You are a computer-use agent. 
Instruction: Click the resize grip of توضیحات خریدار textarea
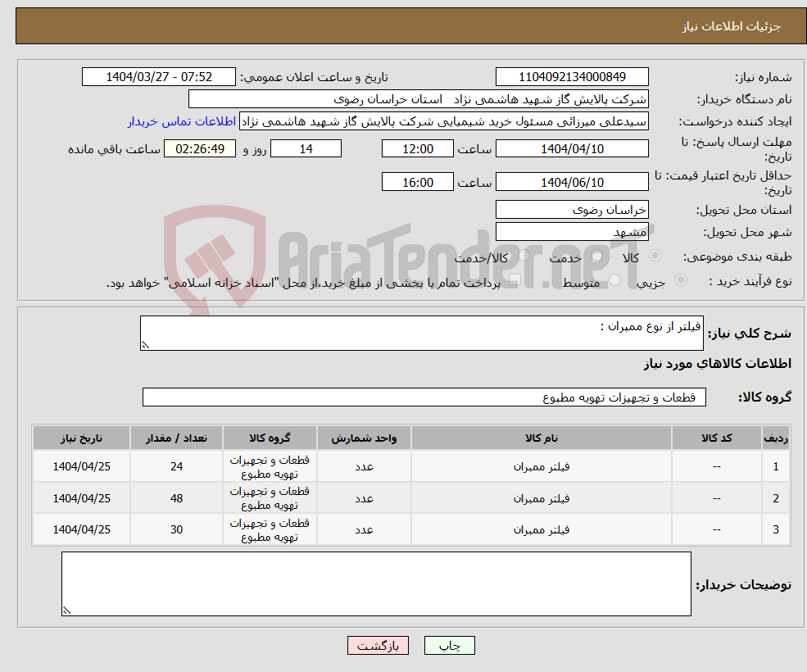pos(66,611)
